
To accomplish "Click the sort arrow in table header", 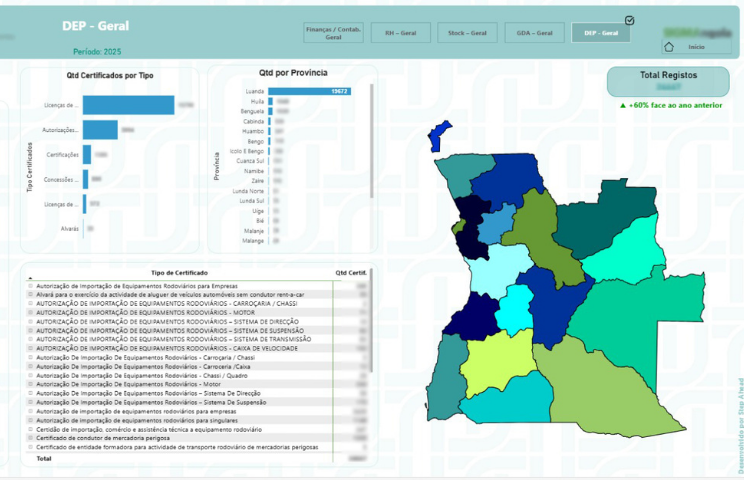I will coord(30,279).
